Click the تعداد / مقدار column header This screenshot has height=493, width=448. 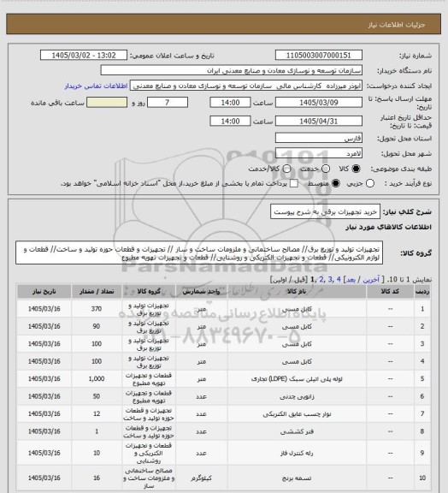(97, 292)
